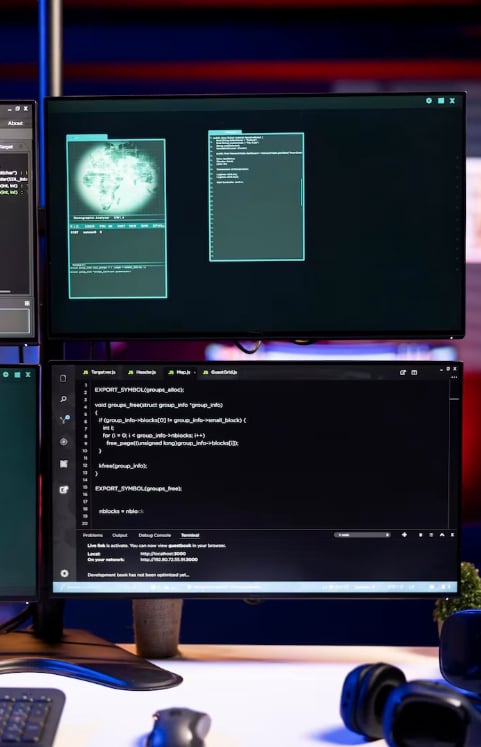481x747 pixels.
Task: Open the localhost:3000 link in the terminal
Action: tap(163, 554)
